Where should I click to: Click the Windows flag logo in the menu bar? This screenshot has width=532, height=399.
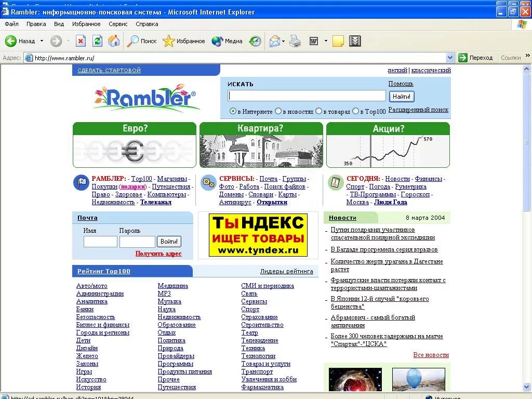tap(522, 24)
